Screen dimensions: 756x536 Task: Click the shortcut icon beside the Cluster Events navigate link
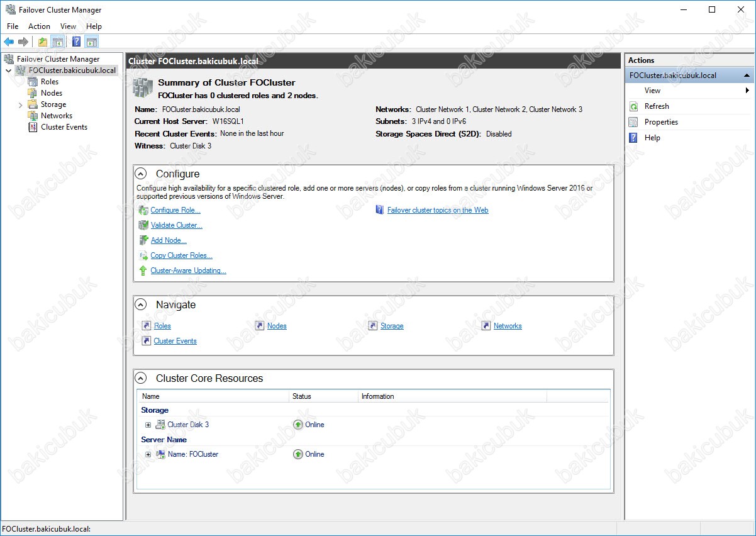pos(147,341)
